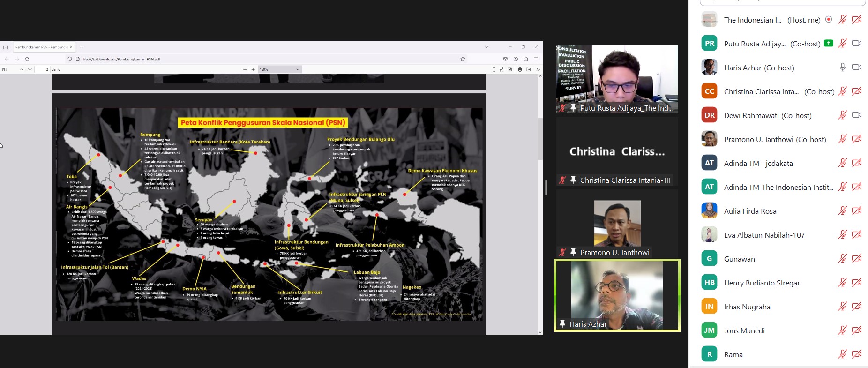This screenshot has width=868, height=368.
Task: Select the PDF draw pen tool
Action: [x=501, y=69]
